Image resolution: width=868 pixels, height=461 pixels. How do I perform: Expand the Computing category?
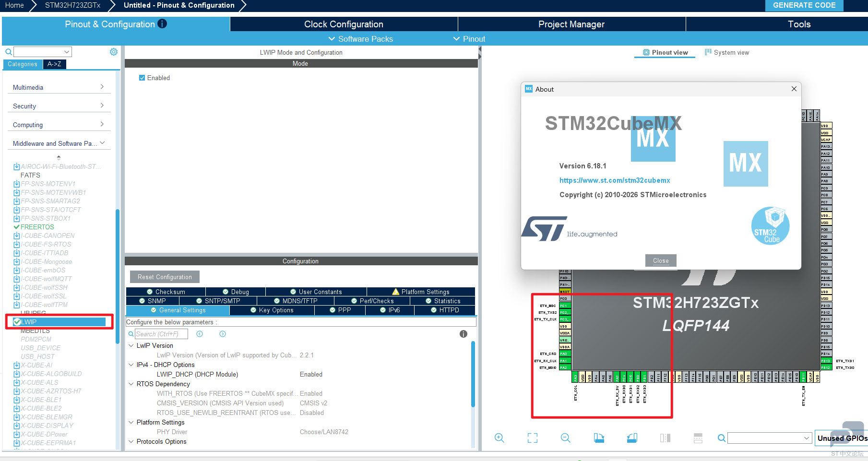59,125
